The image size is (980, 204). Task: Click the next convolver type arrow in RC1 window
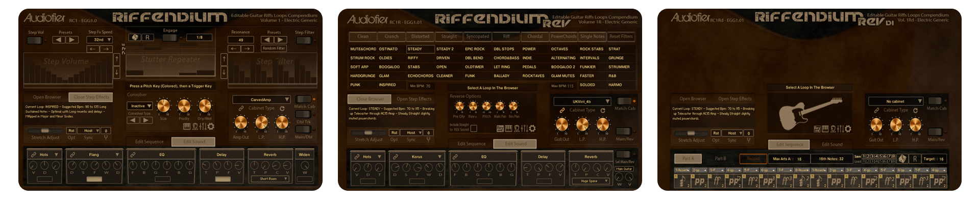(x=146, y=120)
